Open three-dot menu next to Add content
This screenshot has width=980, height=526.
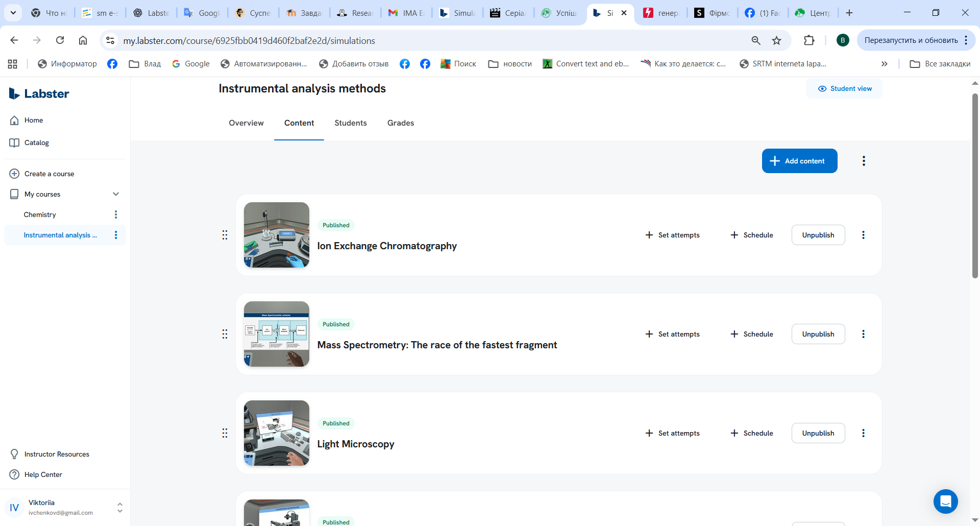coord(864,161)
